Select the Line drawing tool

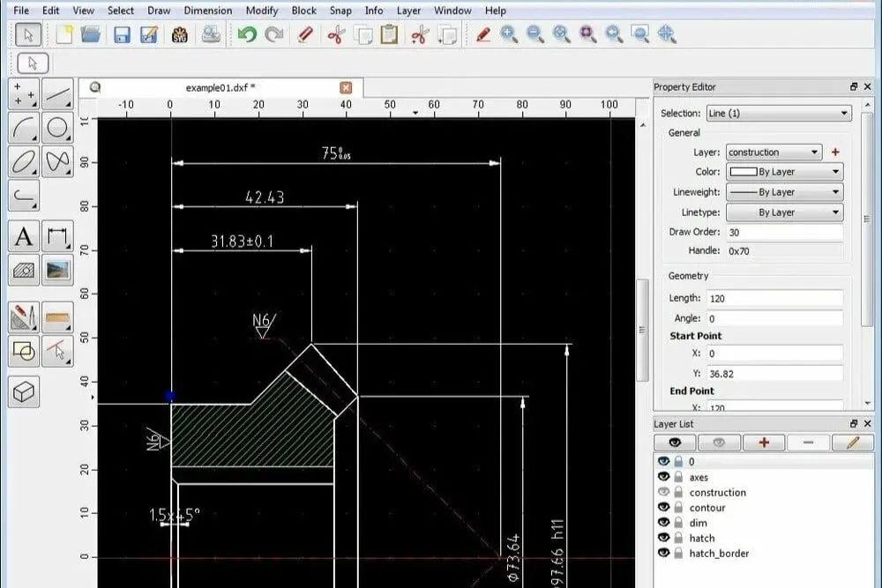[57, 93]
